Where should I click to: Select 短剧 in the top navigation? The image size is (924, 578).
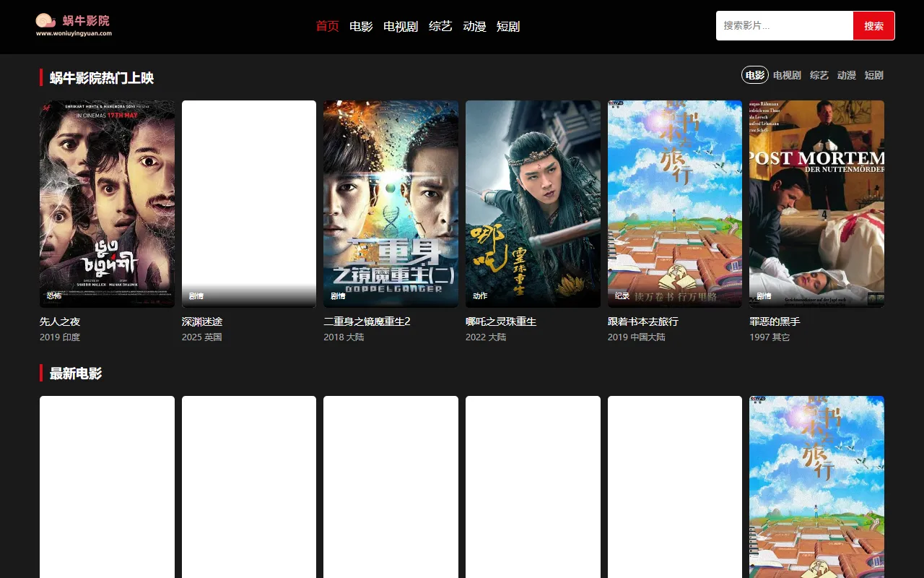[x=508, y=27]
